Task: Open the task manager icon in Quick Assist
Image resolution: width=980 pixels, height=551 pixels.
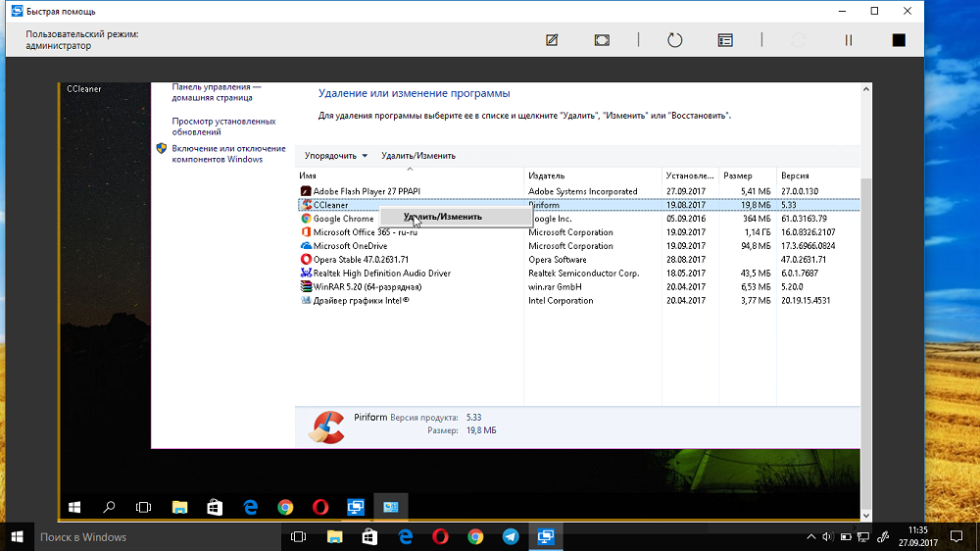Action: point(725,40)
